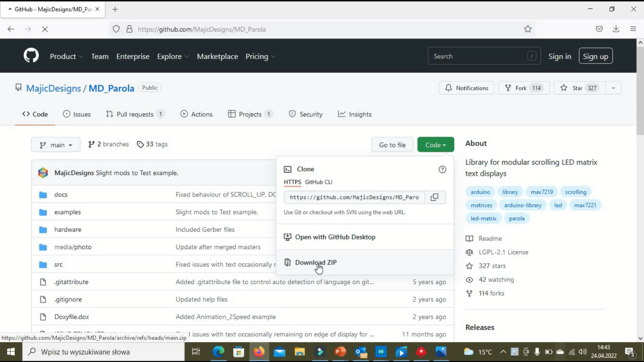This screenshot has height=362, width=644.
Task: Open the examples folder
Action: pos(67,212)
